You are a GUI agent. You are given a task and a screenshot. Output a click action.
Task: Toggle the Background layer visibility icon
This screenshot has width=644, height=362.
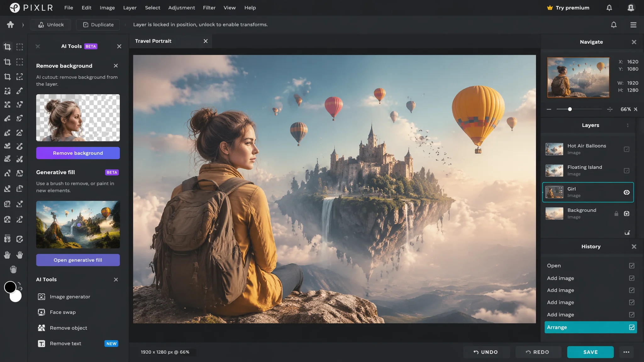[x=626, y=214]
